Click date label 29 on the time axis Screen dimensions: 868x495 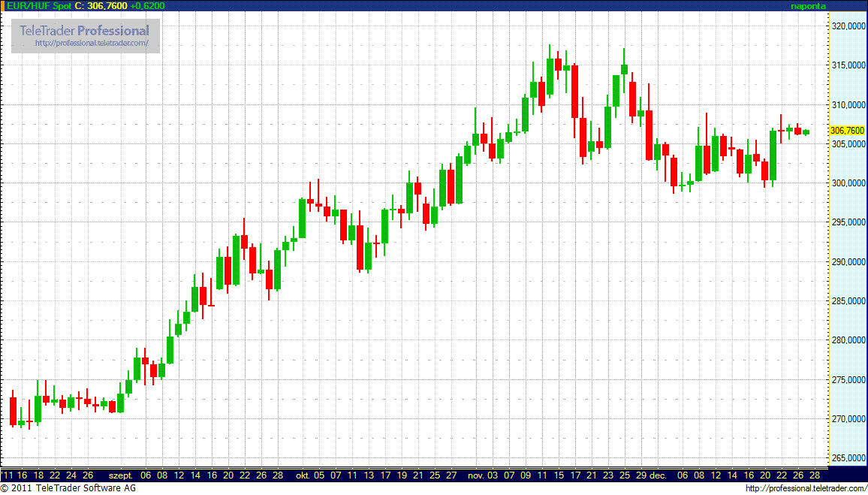(x=641, y=475)
